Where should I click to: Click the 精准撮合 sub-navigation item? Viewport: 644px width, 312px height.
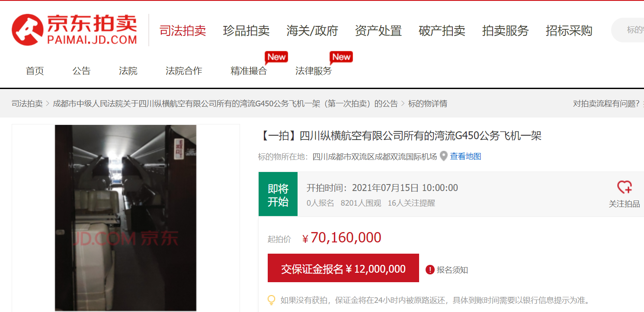249,71
